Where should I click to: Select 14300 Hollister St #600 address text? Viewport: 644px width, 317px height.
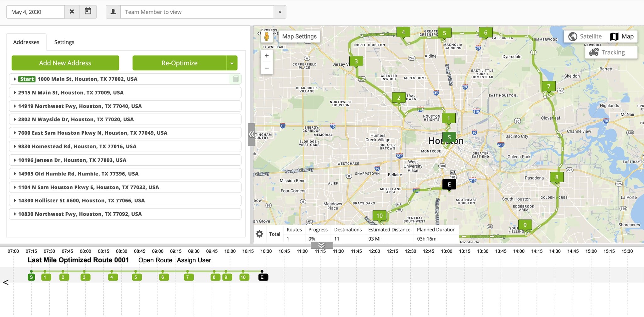tap(81, 200)
